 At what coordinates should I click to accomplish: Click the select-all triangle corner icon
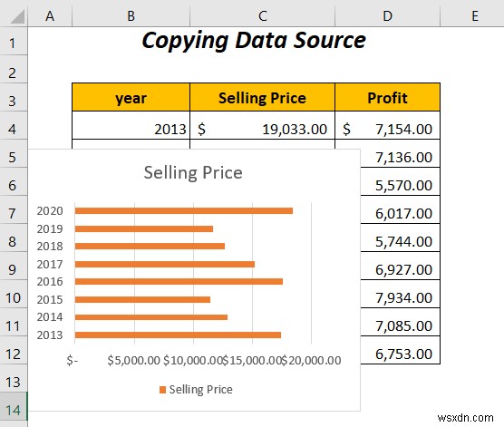click(16, 16)
